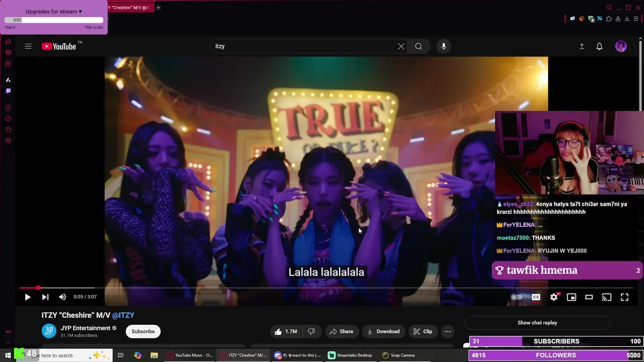Switch to YouTube Music taskbar window
This screenshot has height=362, width=644.
(190, 355)
